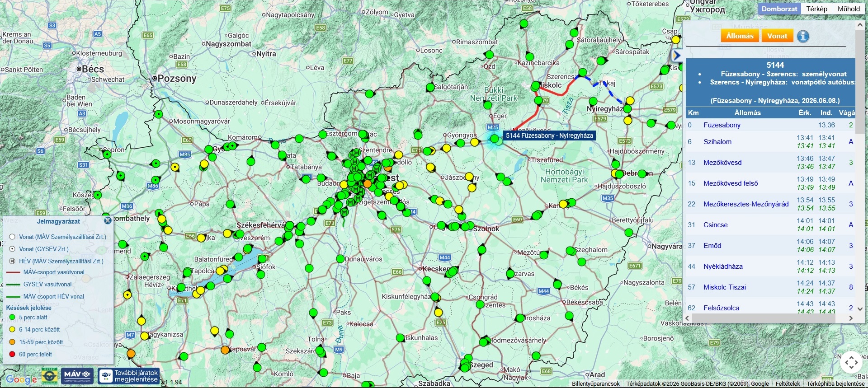The image size is (868, 388).
Task: Switch to Térkép map view
Action: 816,9
